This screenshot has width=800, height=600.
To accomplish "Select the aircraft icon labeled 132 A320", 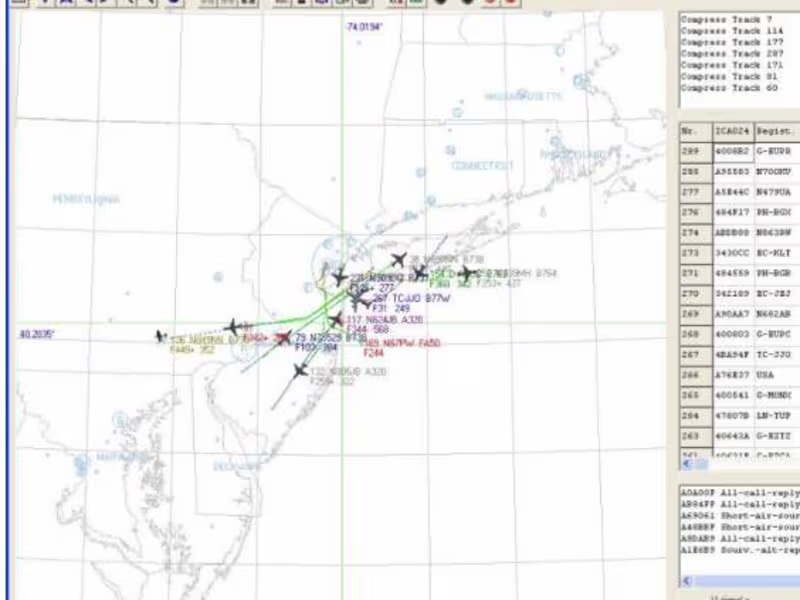I will pyautogui.click(x=301, y=370).
